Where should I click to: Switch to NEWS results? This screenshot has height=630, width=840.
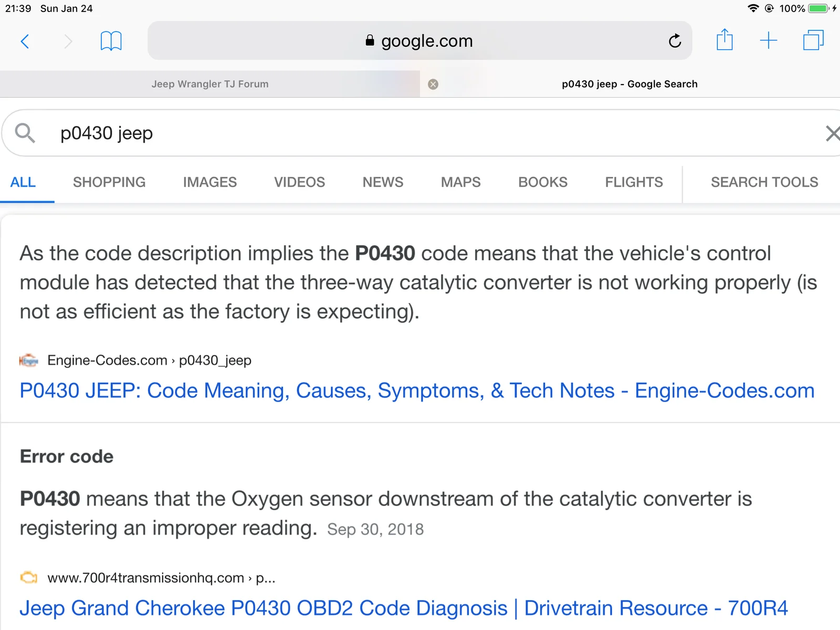[383, 182]
